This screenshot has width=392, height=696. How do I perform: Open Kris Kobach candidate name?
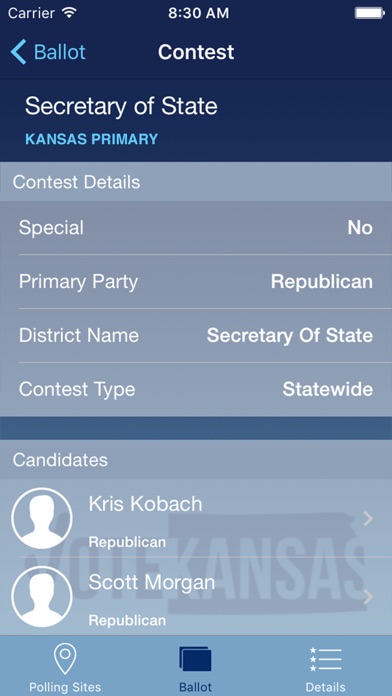[145, 504]
